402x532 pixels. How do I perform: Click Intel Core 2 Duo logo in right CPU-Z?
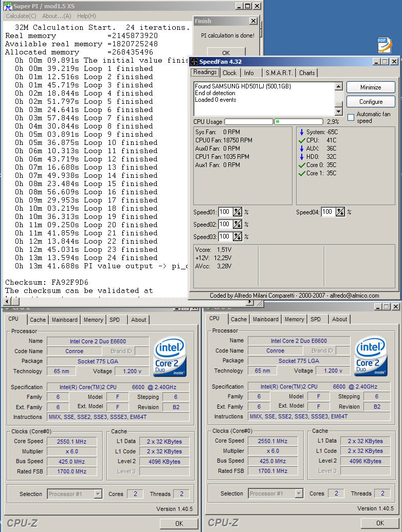coord(371,356)
